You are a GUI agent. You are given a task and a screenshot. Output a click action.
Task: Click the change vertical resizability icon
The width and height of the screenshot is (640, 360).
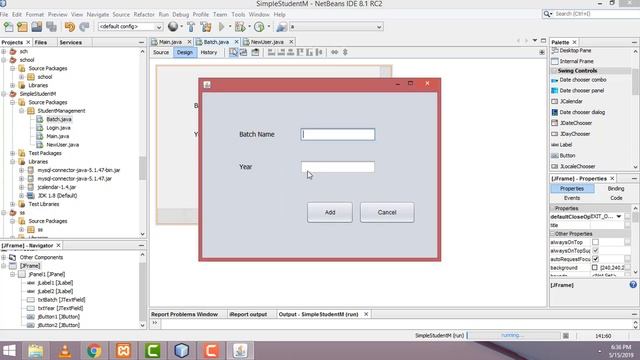pyautogui.click(x=345, y=52)
